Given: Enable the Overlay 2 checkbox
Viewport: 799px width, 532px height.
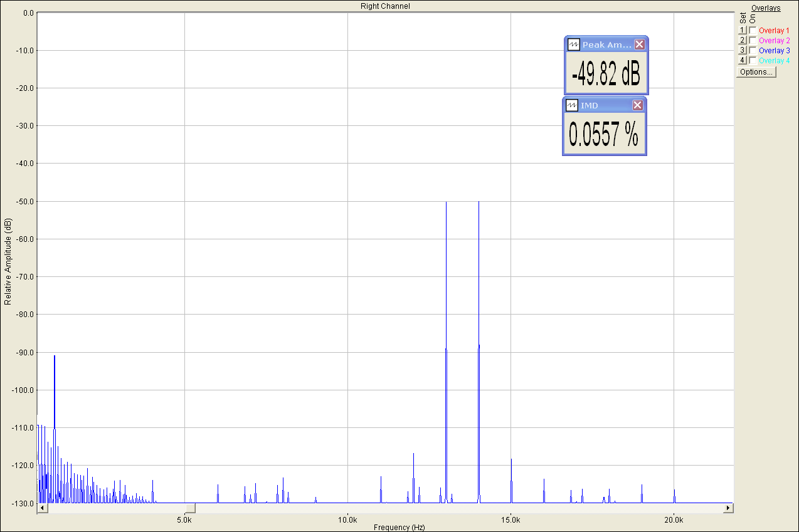Looking at the screenshot, I should click(753, 40).
